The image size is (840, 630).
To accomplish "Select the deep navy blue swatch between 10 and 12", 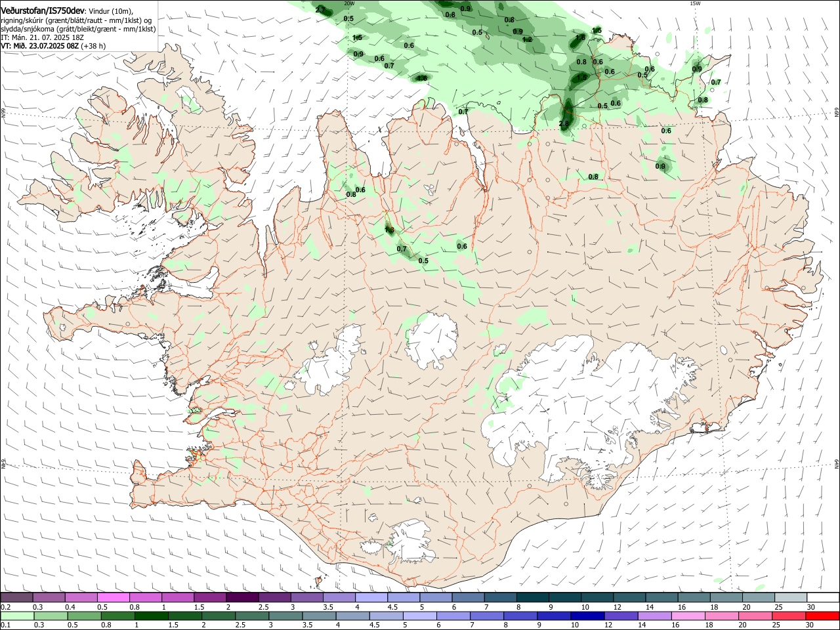I will (587, 618).
